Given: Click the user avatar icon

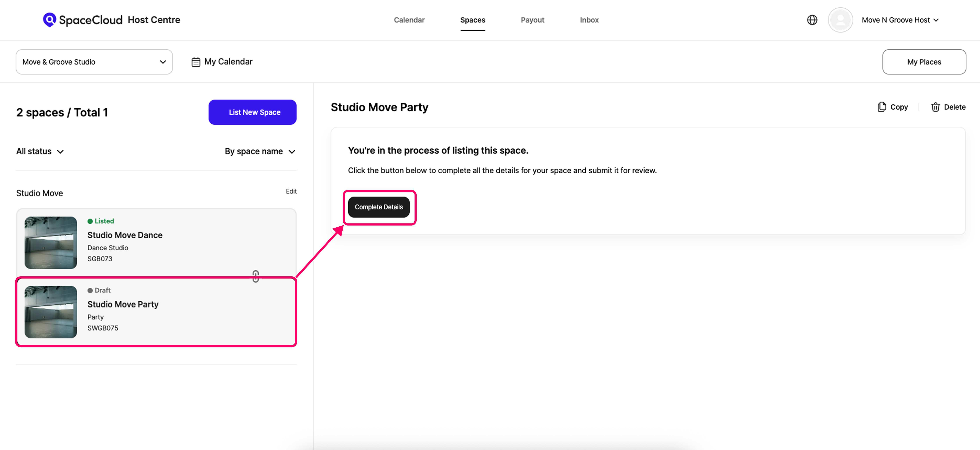Looking at the screenshot, I should coord(840,20).
